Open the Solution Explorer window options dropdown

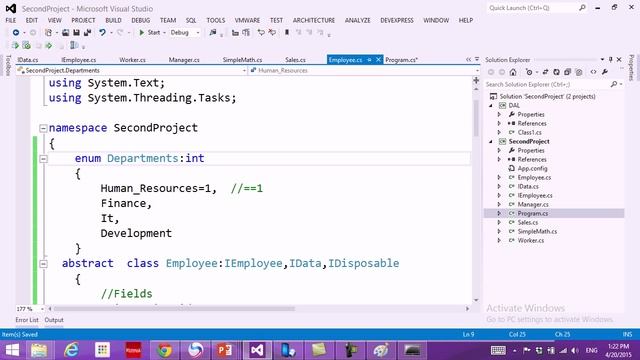point(602,60)
